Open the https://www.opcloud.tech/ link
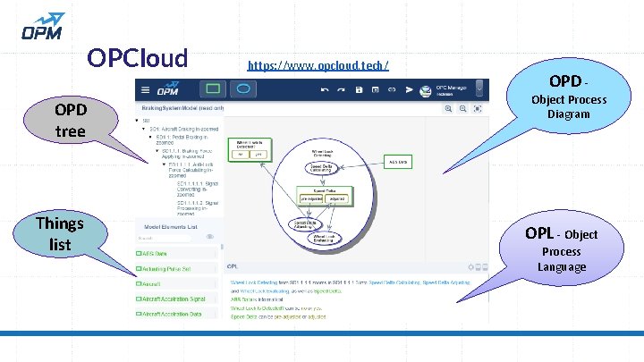This screenshot has width=644, height=362. click(318, 65)
